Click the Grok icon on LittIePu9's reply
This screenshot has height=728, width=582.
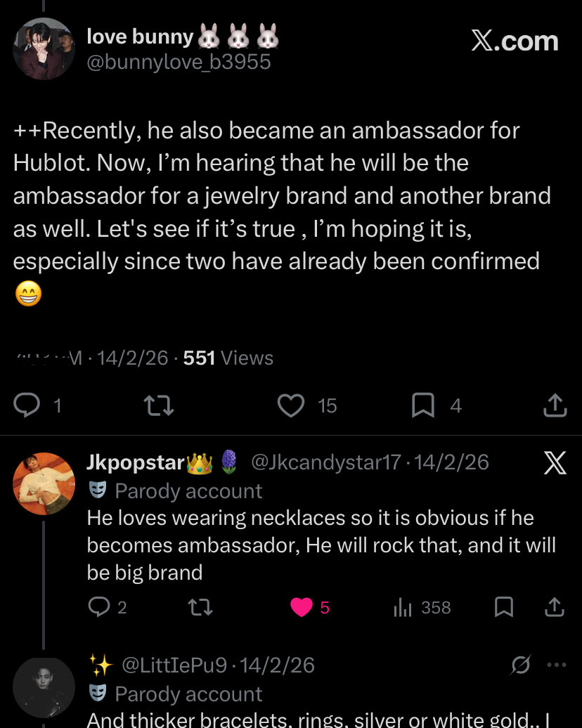tap(521, 665)
